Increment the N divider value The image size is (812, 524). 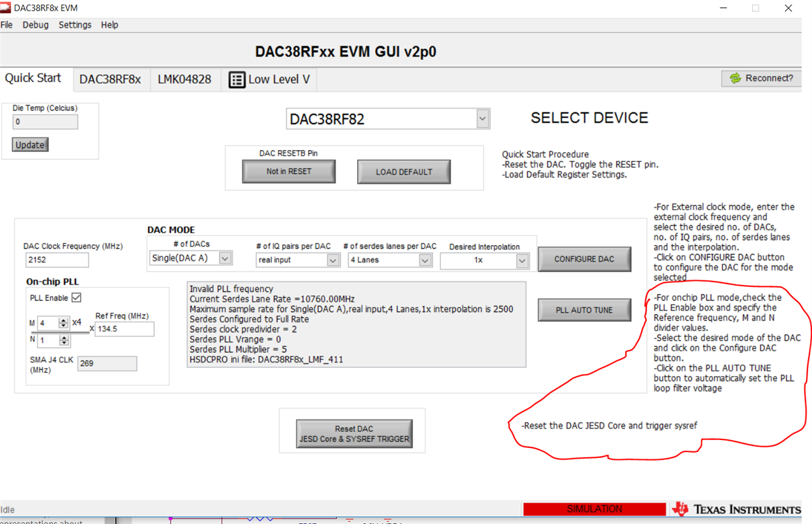pyautogui.click(x=63, y=338)
